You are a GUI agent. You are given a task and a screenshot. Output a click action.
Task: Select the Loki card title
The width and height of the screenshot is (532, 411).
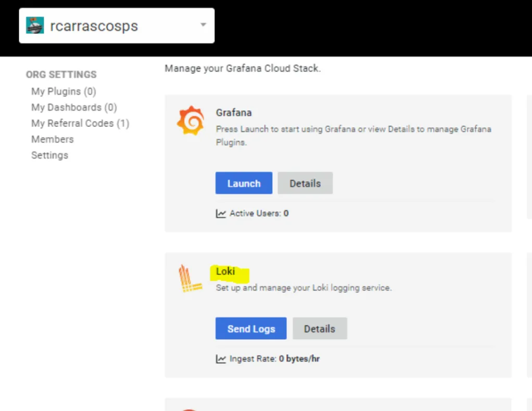coord(225,271)
